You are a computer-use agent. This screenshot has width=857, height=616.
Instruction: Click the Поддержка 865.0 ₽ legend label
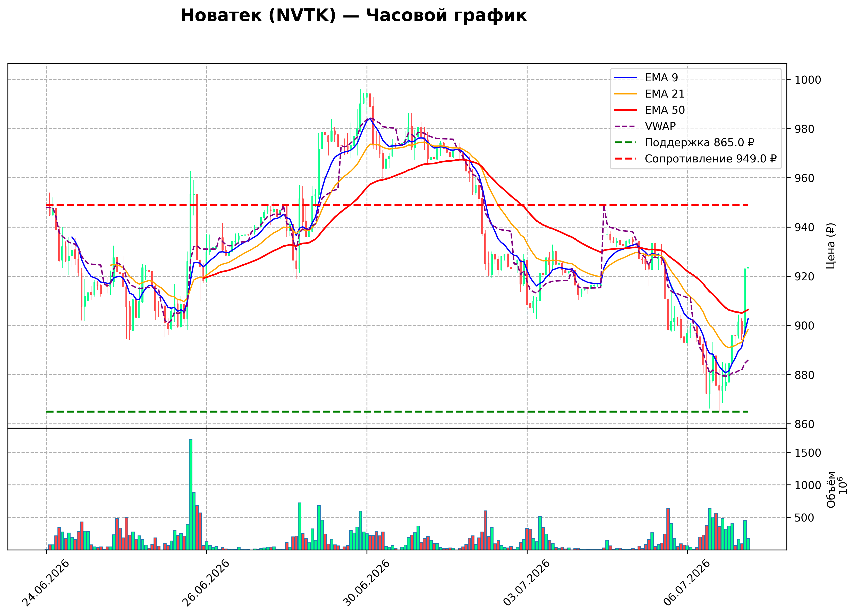click(699, 142)
